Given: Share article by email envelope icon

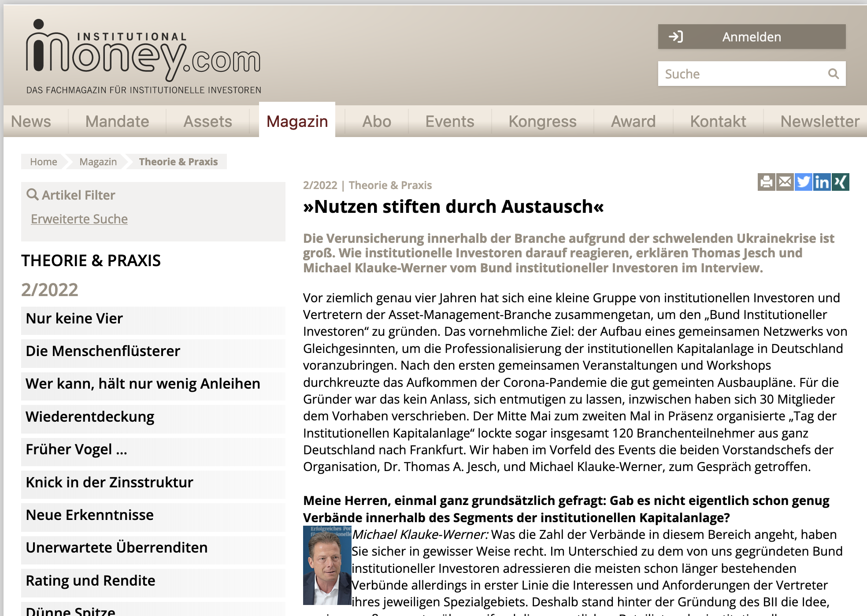Looking at the screenshot, I should [x=785, y=182].
